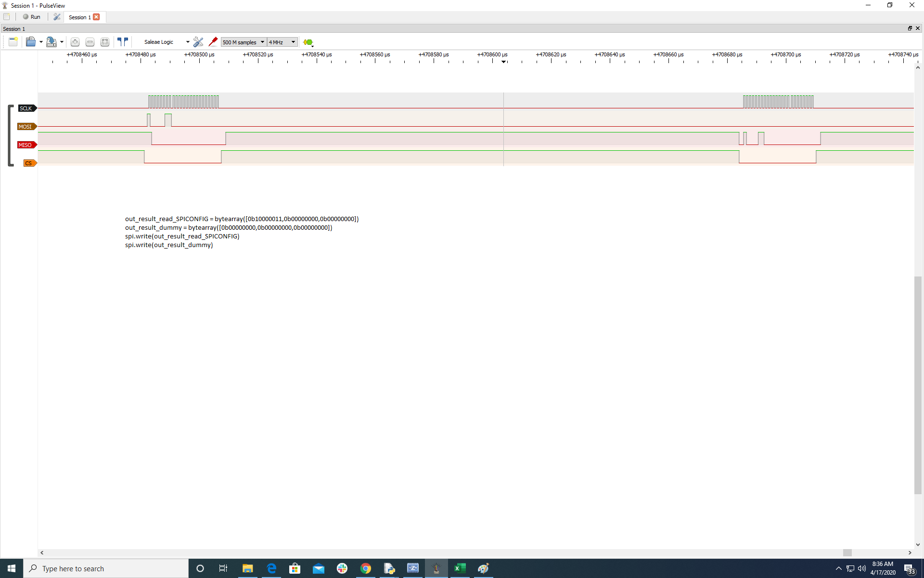Open the 500 M samples dropdown
Image resolution: width=924 pixels, height=578 pixels.
(244, 42)
